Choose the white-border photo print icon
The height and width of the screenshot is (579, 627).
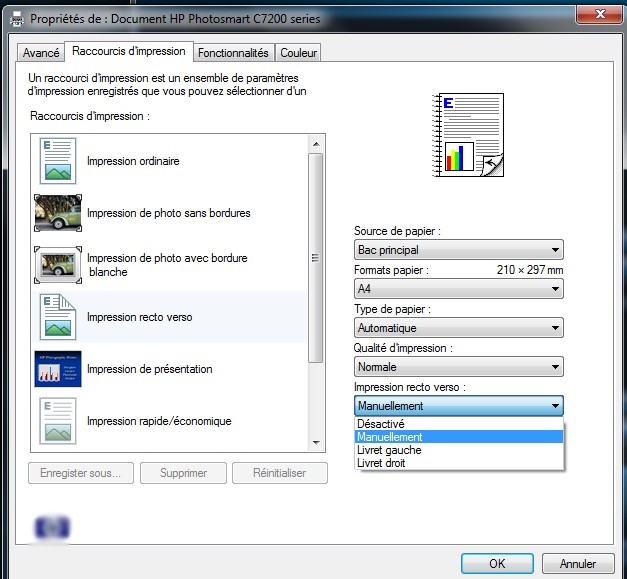58,265
